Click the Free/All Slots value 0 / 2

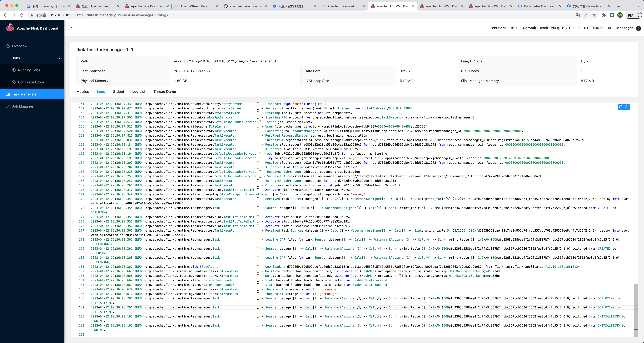(x=585, y=61)
